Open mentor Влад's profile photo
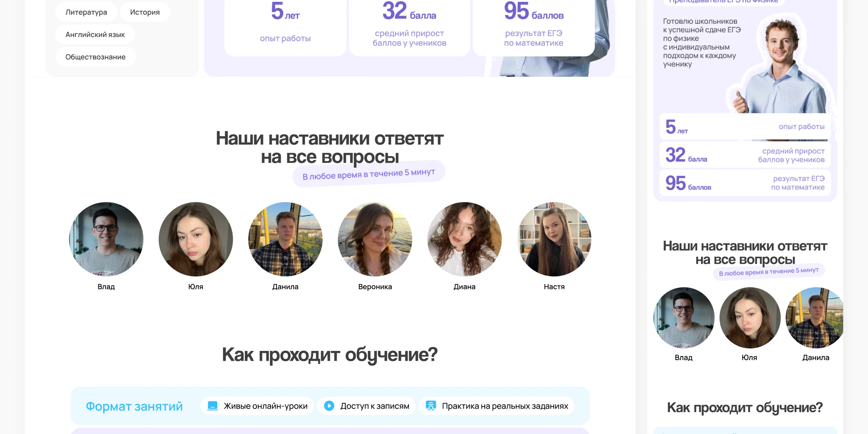Image resolution: width=868 pixels, height=434 pixels. point(106,239)
